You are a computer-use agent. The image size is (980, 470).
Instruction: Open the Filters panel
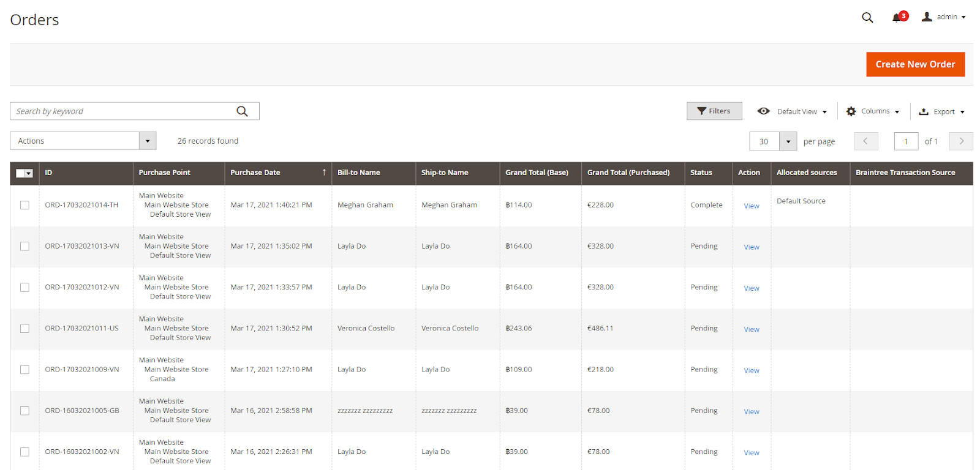[x=714, y=111]
